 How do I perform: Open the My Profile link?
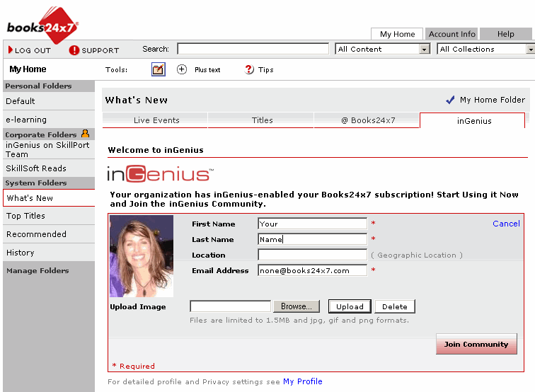[303, 381]
